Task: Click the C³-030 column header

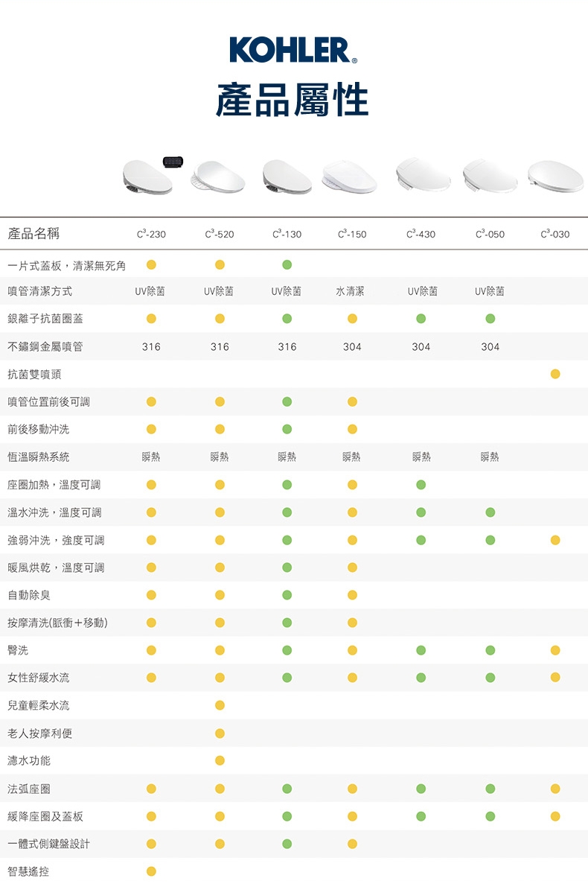Action: pyautogui.click(x=555, y=234)
